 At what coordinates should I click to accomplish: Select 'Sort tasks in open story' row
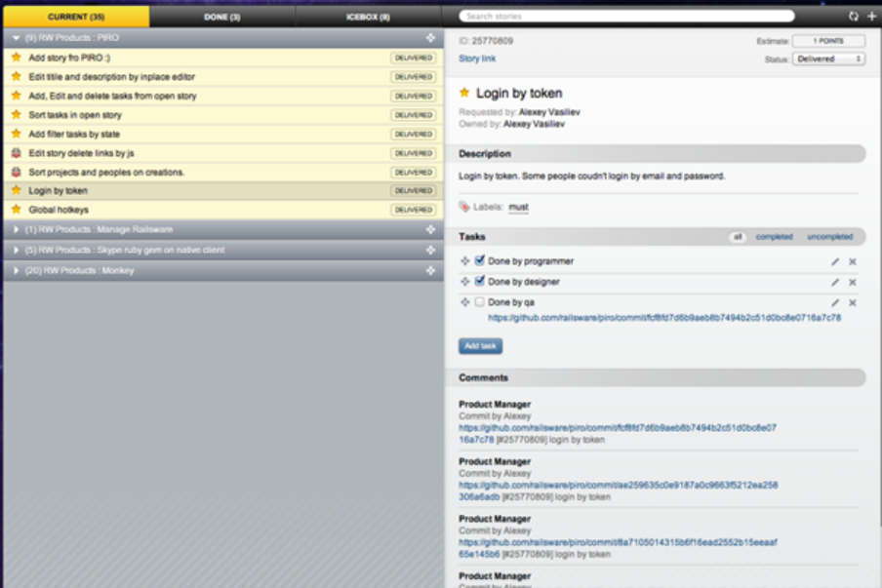click(223, 115)
